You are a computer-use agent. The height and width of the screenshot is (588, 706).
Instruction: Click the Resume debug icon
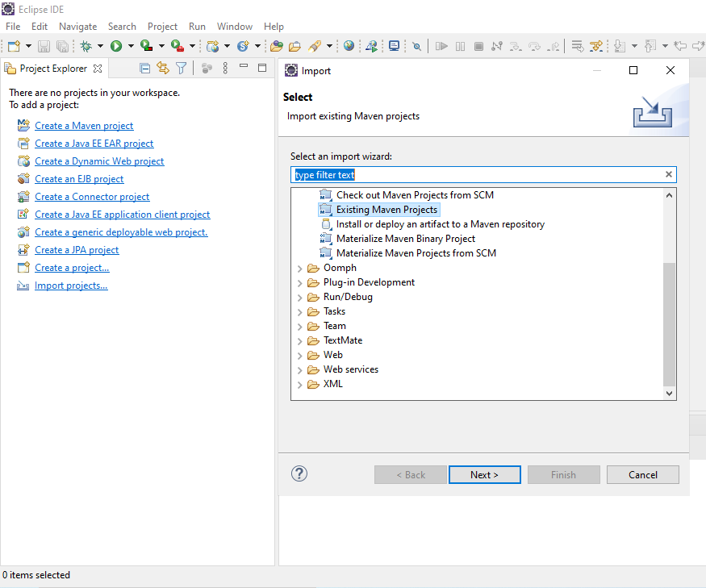click(441, 46)
